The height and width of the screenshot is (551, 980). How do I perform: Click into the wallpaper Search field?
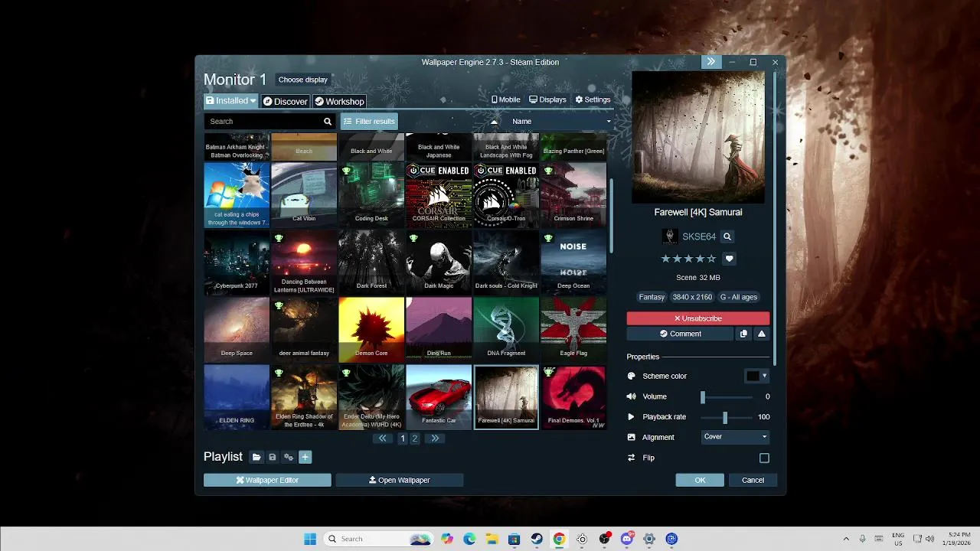click(x=262, y=121)
